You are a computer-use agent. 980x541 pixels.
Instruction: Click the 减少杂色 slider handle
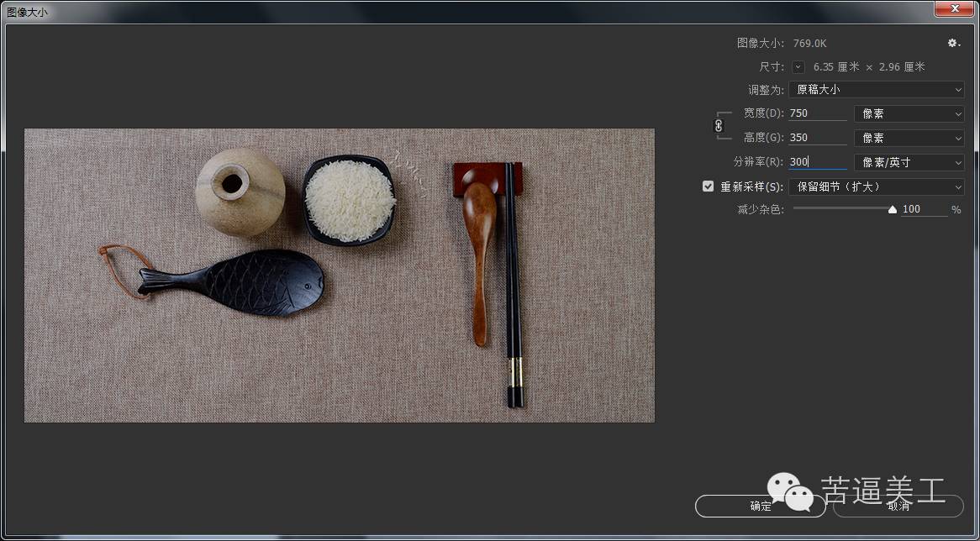click(x=893, y=210)
